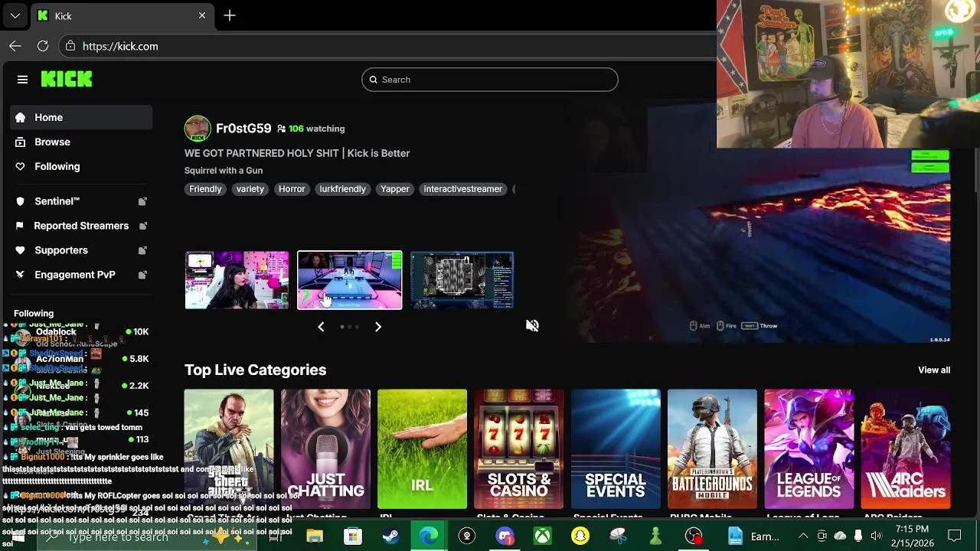Click the browser back arrow
This screenshot has height=551, width=980.
15,46
